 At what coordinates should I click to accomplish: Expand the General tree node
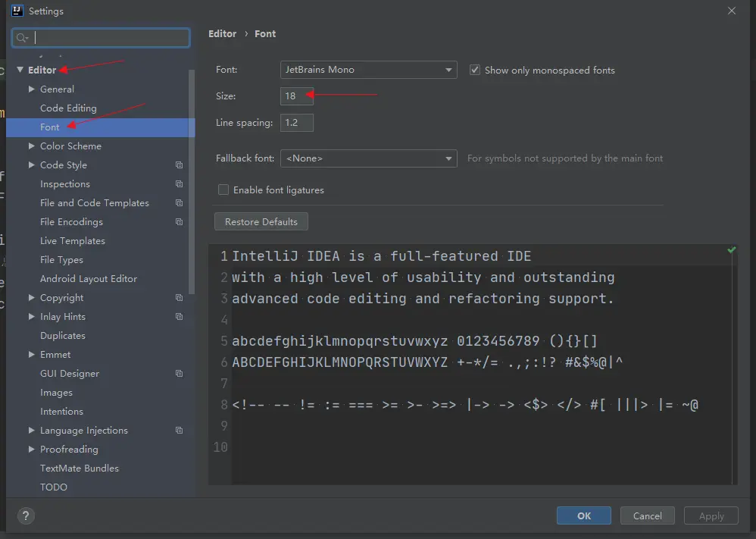point(31,89)
